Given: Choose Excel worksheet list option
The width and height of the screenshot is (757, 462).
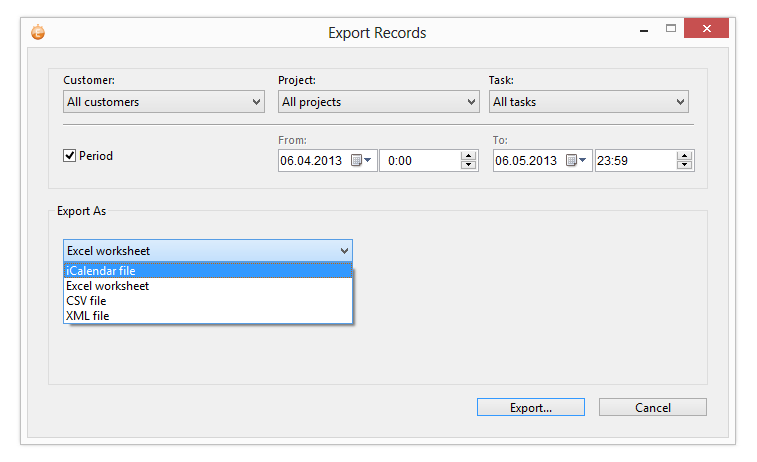Looking at the screenshot, I should pos(107,286).
